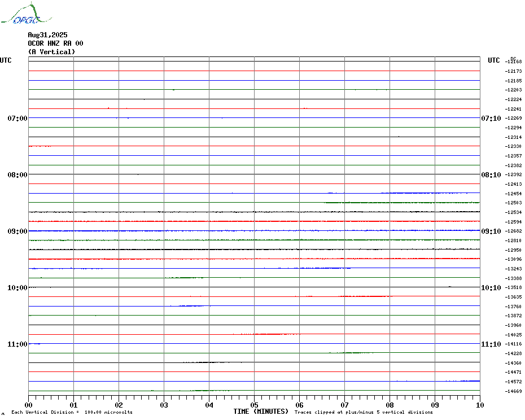Click the '07:10' end time label
The image size is (525, 420).
pos(491,118)
